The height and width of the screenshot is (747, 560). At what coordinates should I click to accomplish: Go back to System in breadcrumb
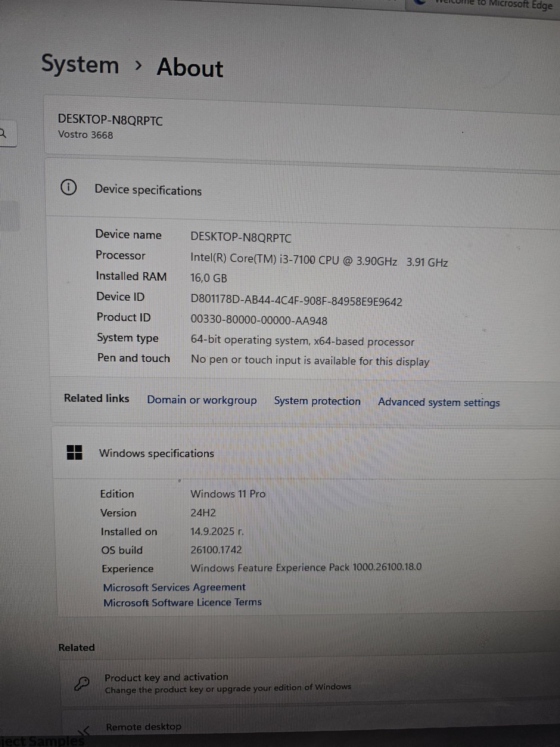(x=80, y=64)
